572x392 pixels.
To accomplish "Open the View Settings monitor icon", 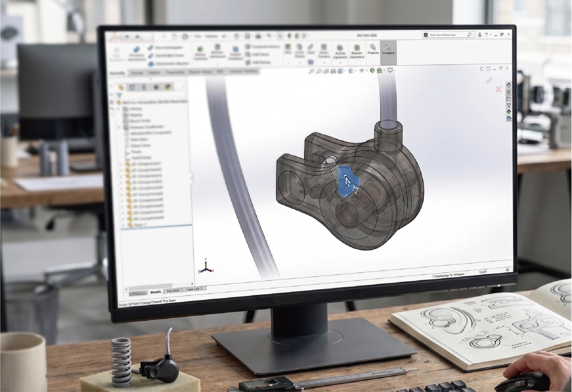I will click(390, 70).
